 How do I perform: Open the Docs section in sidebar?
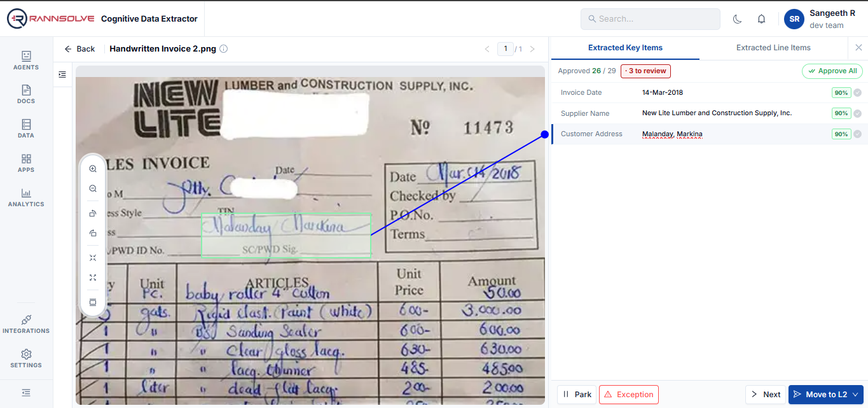26,94
